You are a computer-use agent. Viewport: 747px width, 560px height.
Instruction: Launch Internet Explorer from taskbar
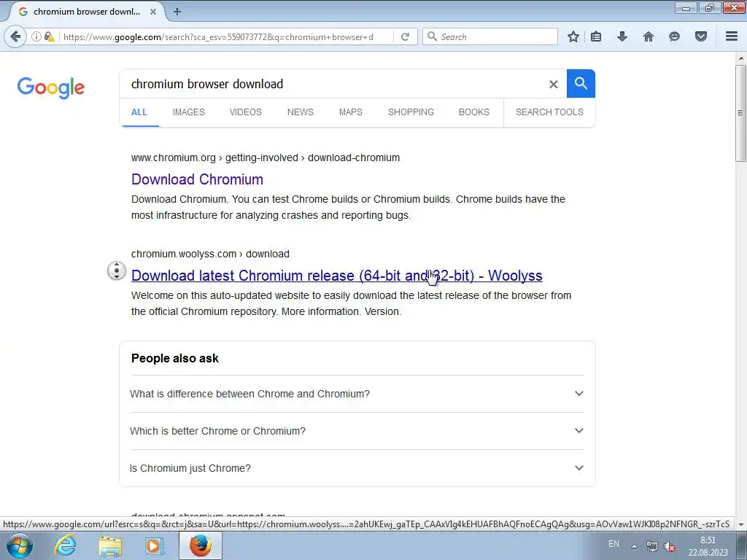[65, 545]
